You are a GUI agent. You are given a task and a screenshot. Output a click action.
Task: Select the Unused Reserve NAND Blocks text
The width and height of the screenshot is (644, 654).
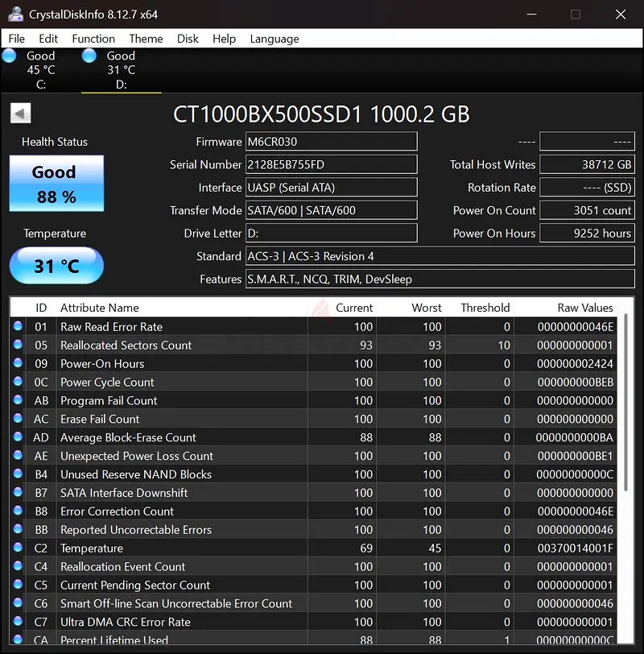[x=136, y=474]
